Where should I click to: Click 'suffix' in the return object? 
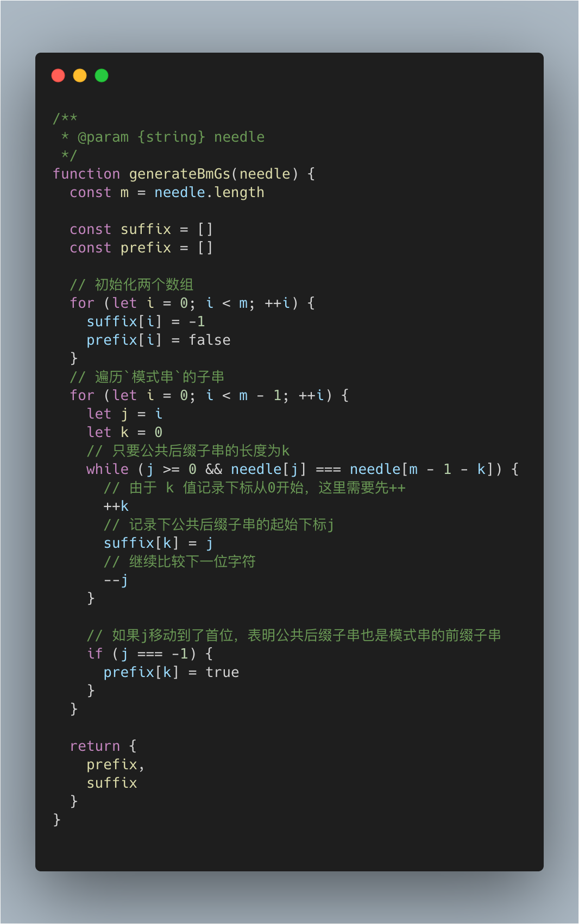coord(112,783)
